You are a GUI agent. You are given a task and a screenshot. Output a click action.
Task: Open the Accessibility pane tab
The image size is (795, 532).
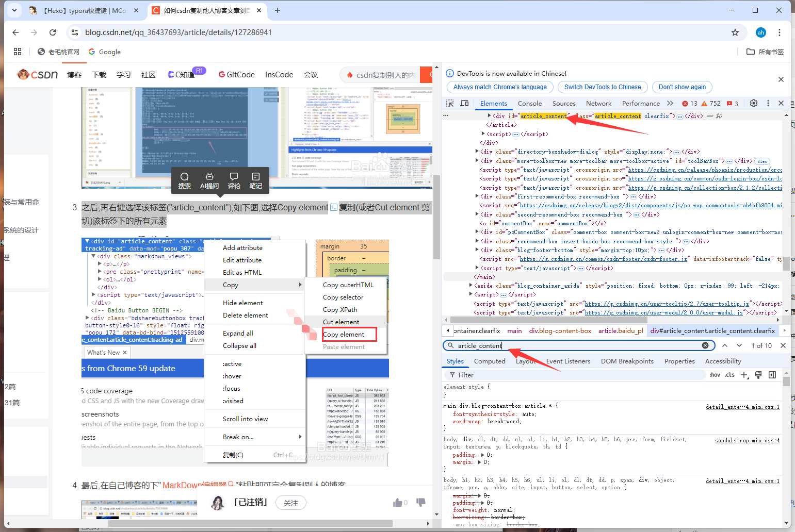723,361
